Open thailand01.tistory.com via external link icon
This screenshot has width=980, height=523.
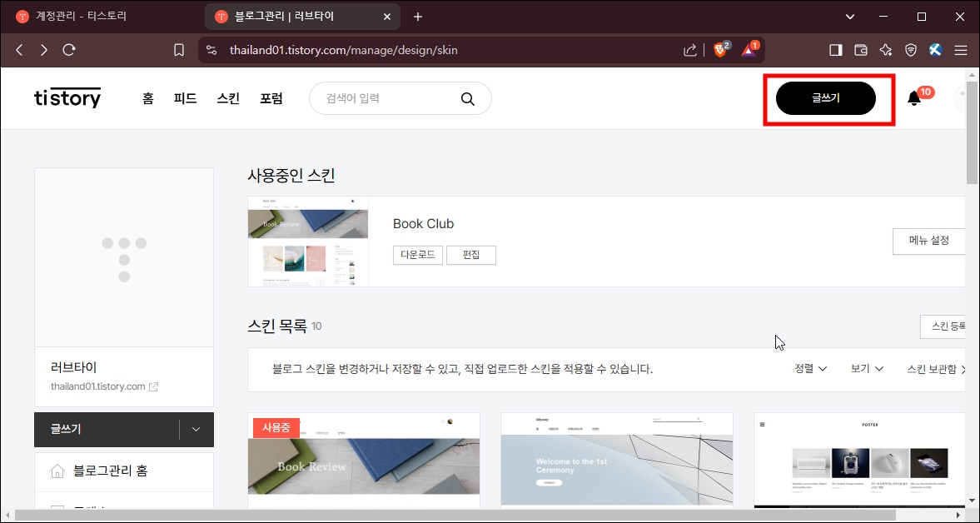155,386
